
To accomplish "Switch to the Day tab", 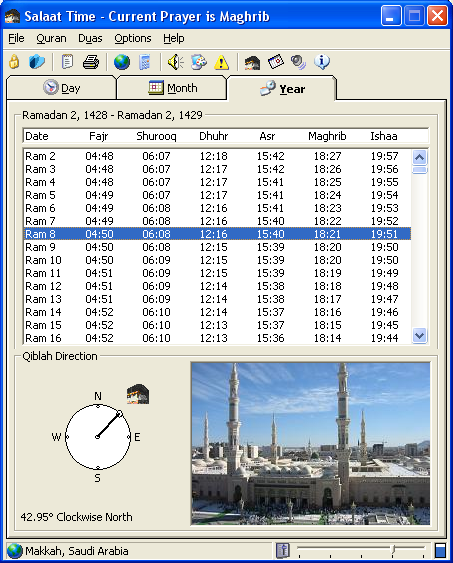I will tap(61, 88).
